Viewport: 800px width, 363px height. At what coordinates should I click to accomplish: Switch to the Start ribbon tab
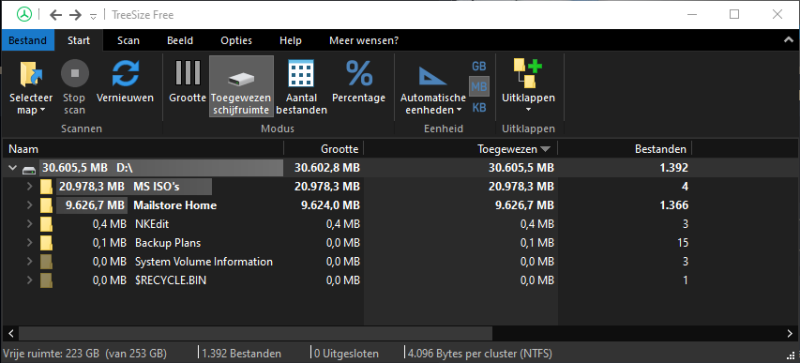click(79, 40)
